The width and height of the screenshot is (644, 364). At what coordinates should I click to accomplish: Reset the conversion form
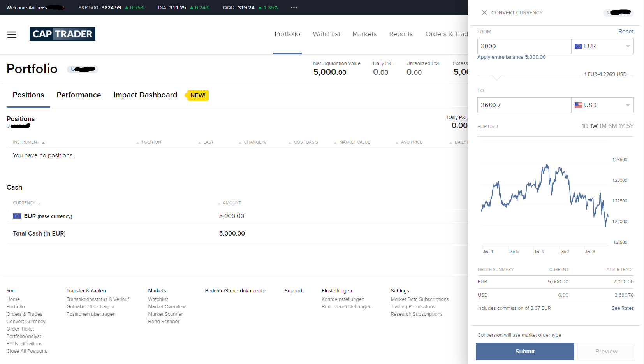pos(626,32)
